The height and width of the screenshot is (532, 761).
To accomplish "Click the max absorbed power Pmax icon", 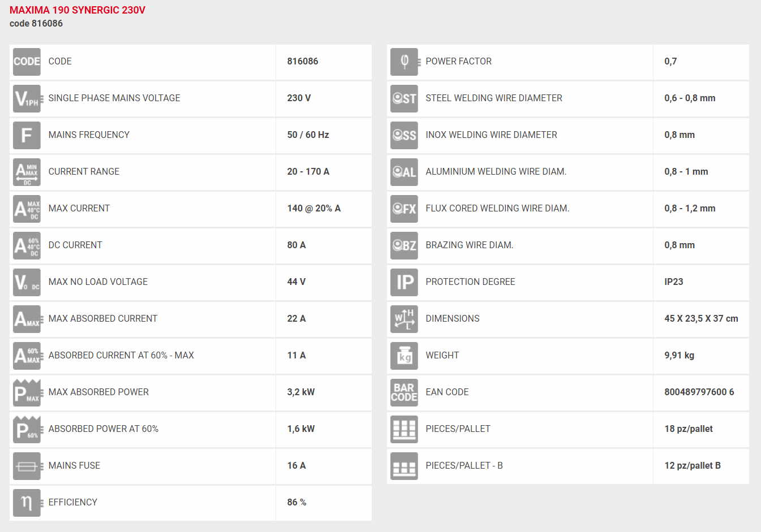I will coord(28,392).
